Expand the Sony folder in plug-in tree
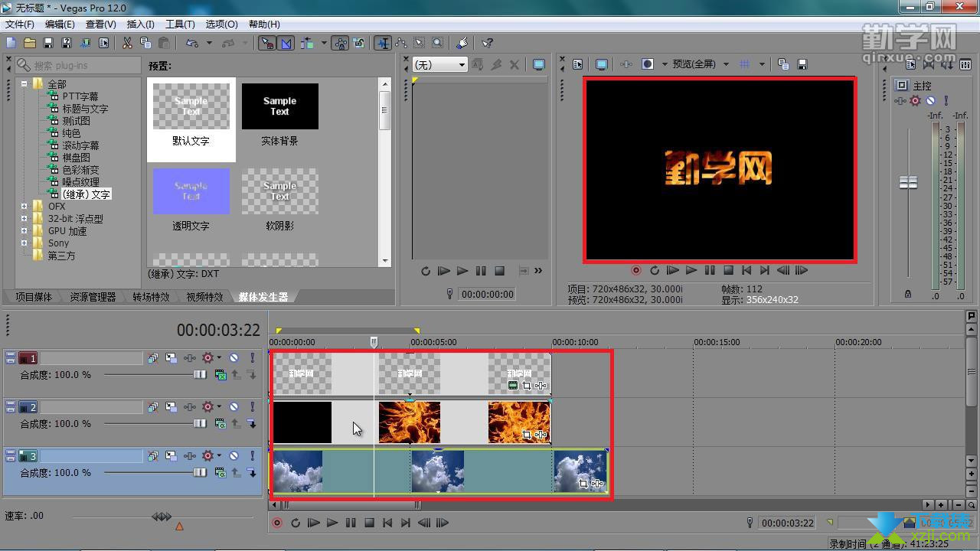This screenshot has height=551, width=980. (x=24, y=243)
